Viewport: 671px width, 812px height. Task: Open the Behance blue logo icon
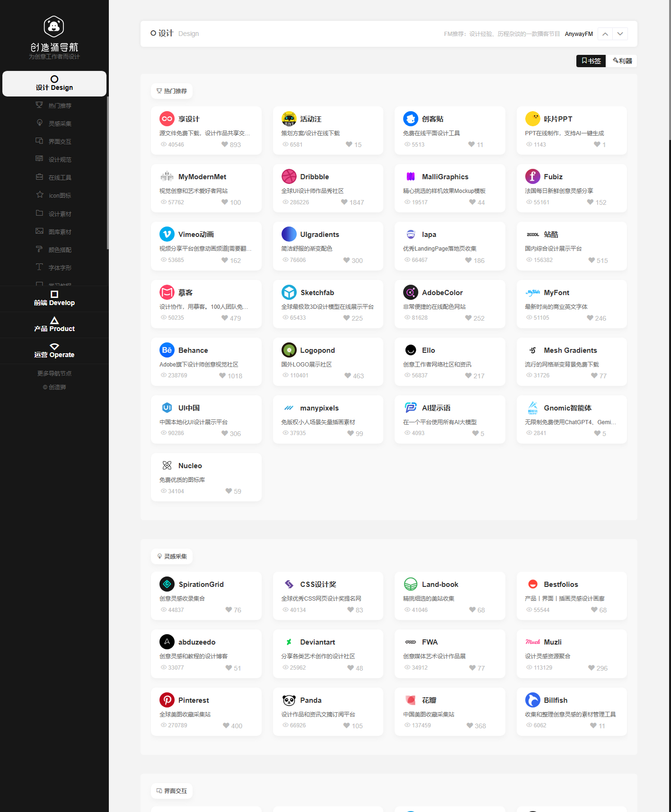(x=167, y=350)
